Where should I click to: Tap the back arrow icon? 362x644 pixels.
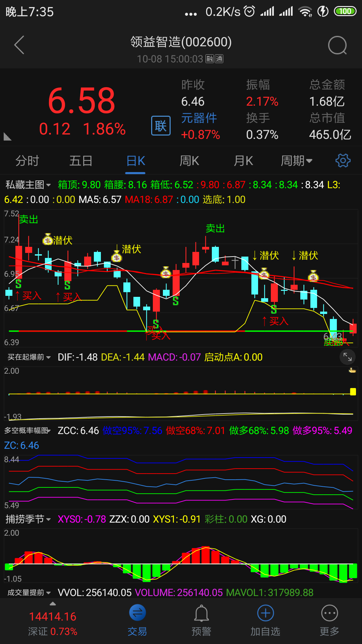[x=19, y=45]
